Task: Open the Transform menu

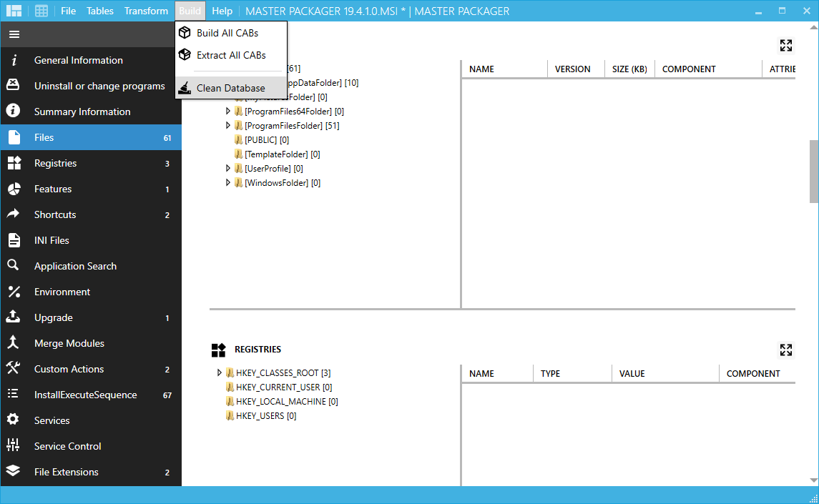Action: click(x=146, y=11)
